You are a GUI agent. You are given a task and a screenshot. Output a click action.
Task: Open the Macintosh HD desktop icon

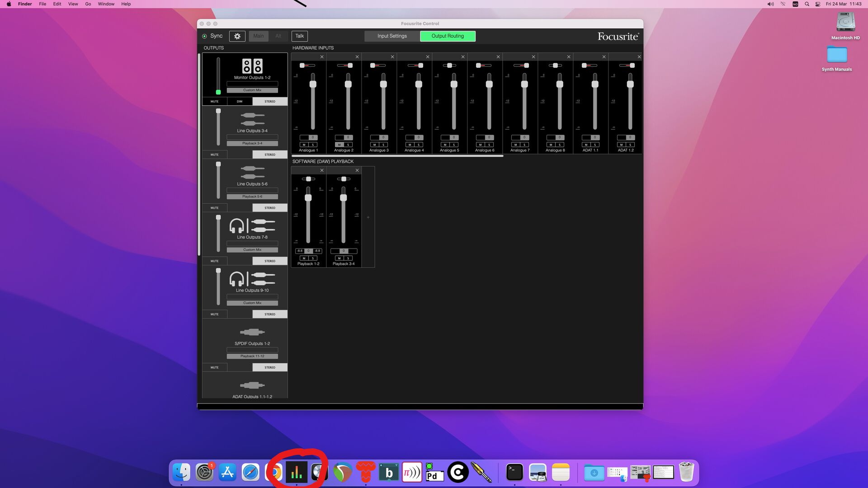(845, 23)
